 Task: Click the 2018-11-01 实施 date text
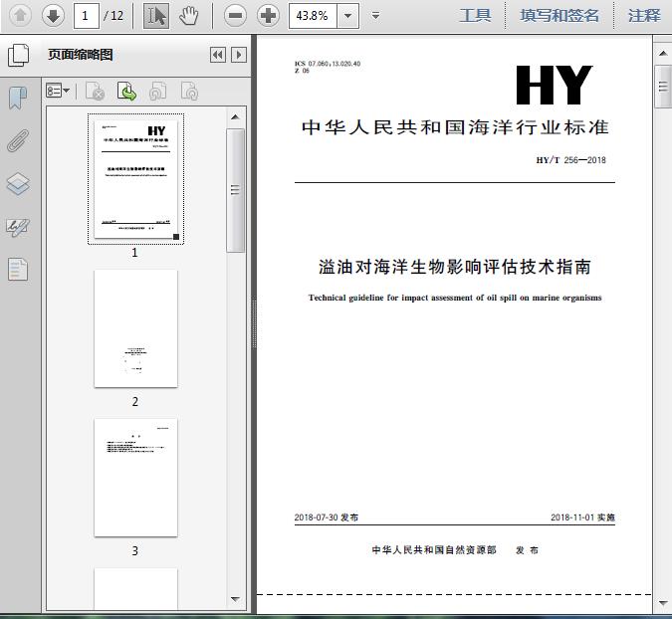tap(582, 517)
